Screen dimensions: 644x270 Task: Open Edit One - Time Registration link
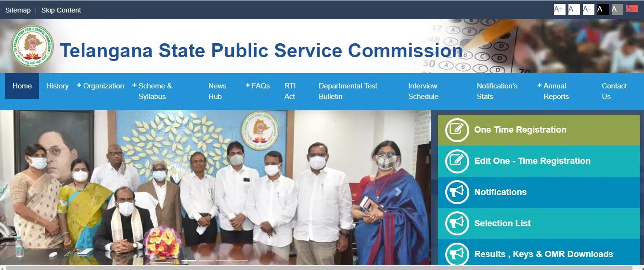[x=539, y=161]
